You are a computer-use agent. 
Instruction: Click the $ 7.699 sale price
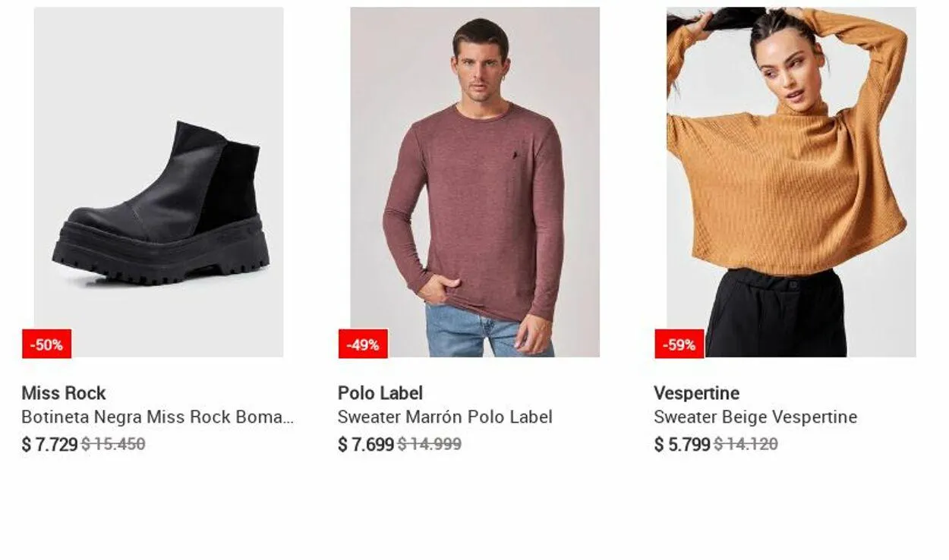(366, 445)
